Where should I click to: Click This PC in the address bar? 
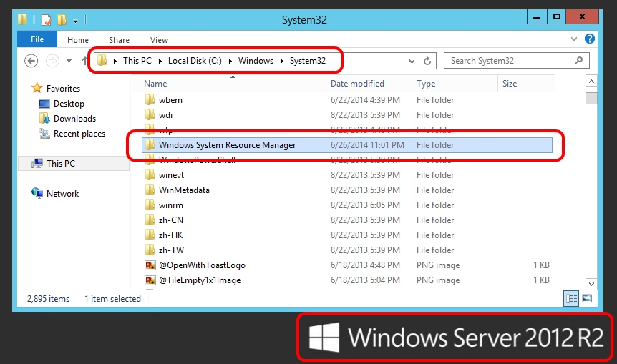point(137,61)
